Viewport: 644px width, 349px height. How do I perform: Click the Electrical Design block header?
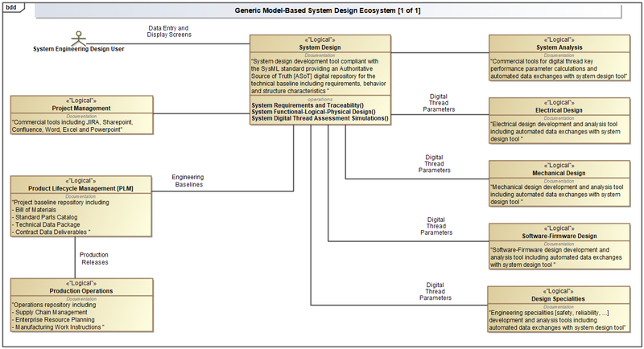[559, 109]
